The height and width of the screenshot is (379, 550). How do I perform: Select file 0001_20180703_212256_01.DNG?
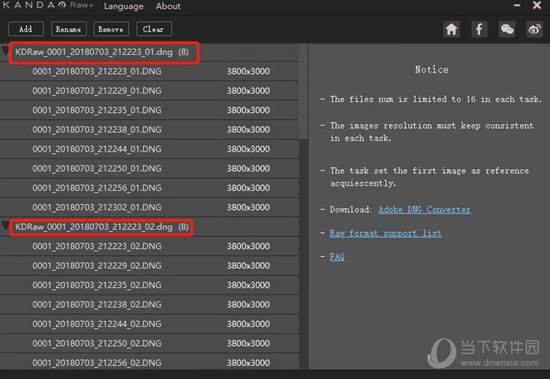pos(149,188)
